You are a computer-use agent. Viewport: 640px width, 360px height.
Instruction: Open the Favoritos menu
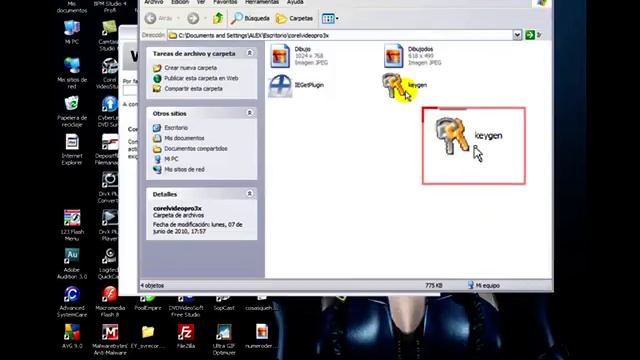(x=225, y=2)
